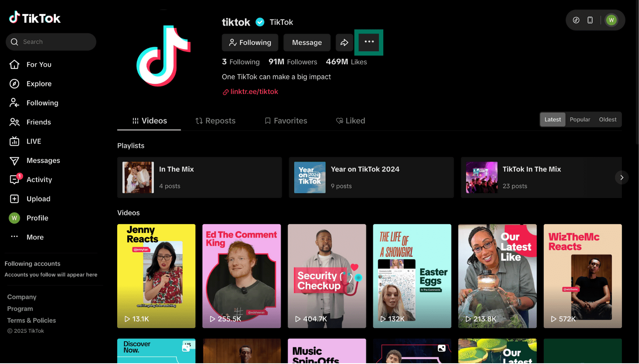The width and height of the screenshot is (639, 364).
Task: Open the Music Spin-Offs video
Action: [x=327, y=351]
